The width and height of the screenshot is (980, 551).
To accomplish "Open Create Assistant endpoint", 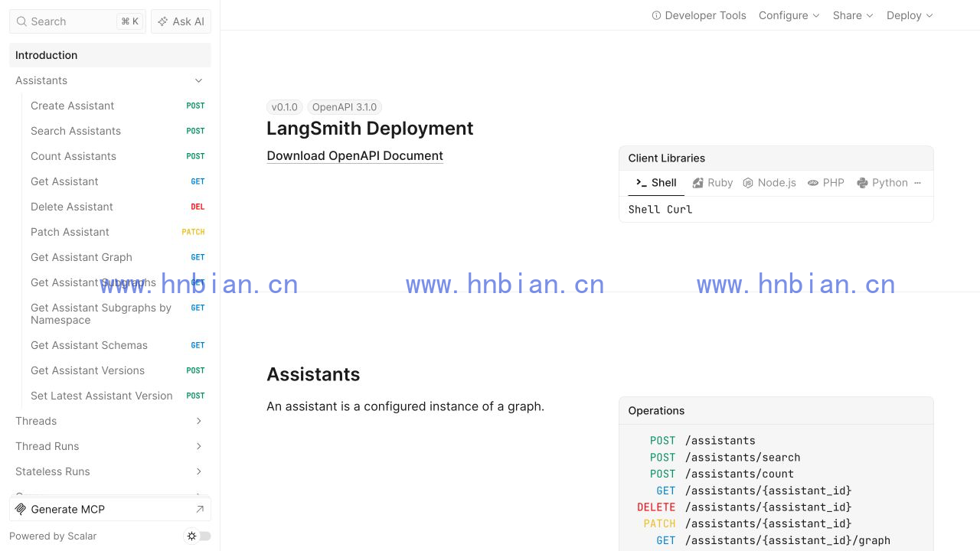I will tap(118, 106).
